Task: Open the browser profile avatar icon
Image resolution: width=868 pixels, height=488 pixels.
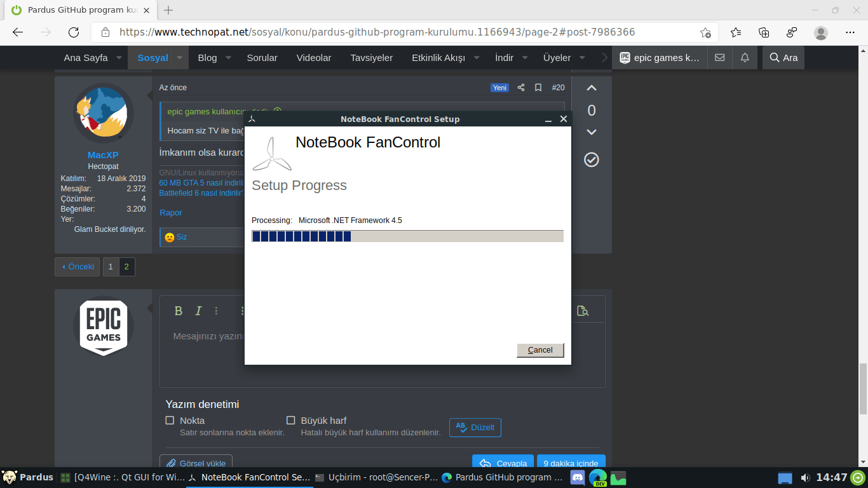Action: tap(821, 32)
